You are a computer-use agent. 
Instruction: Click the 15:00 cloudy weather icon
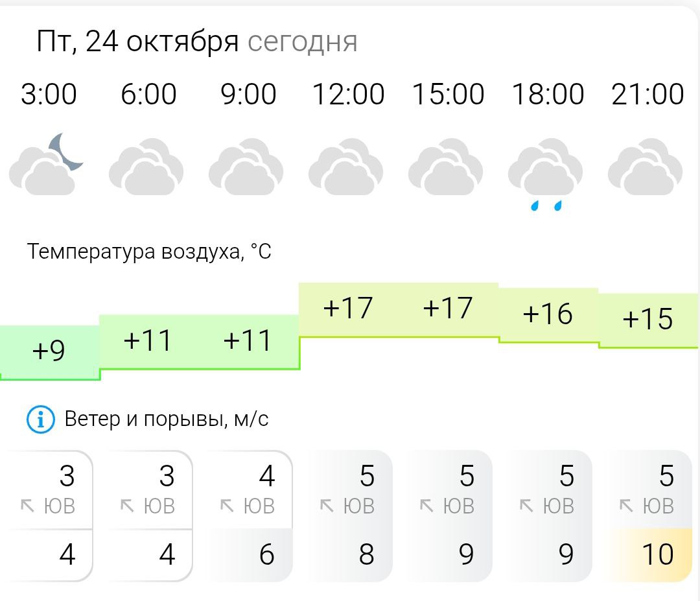(446, 167)
